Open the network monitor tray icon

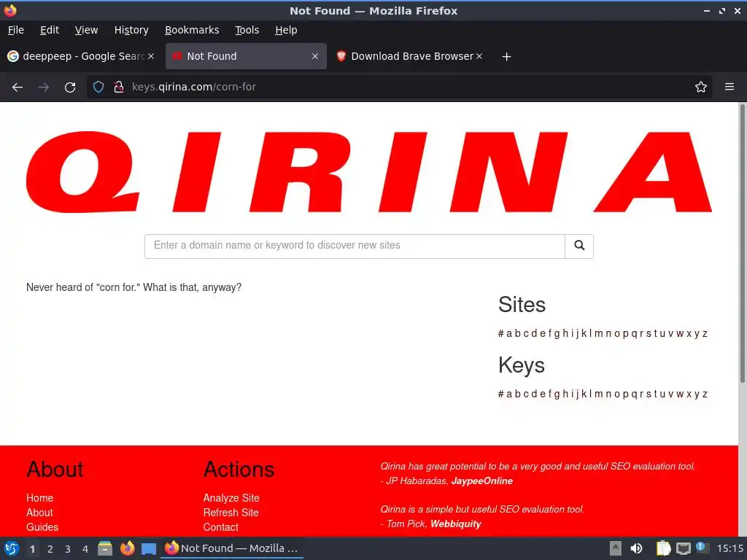click(683, 548)
